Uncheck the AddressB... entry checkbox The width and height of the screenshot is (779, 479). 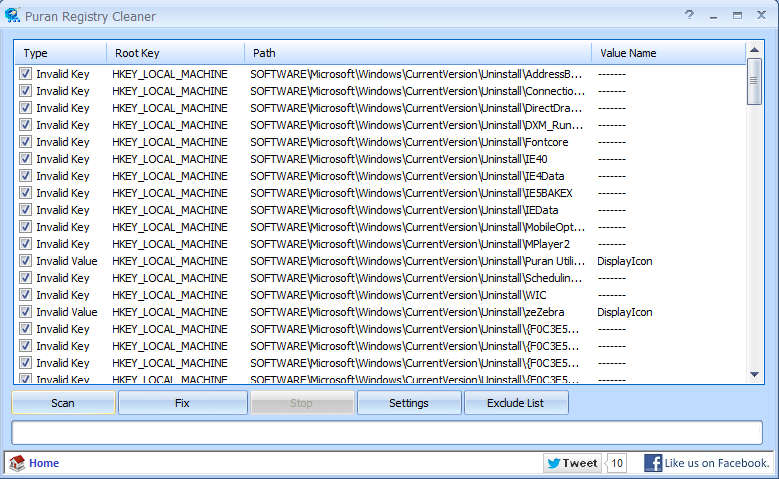[25, 74]
